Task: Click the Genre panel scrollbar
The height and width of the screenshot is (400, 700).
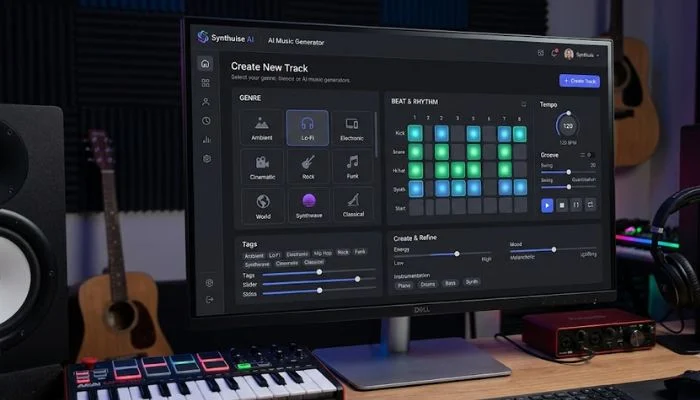Action: (x=376, y=135)
